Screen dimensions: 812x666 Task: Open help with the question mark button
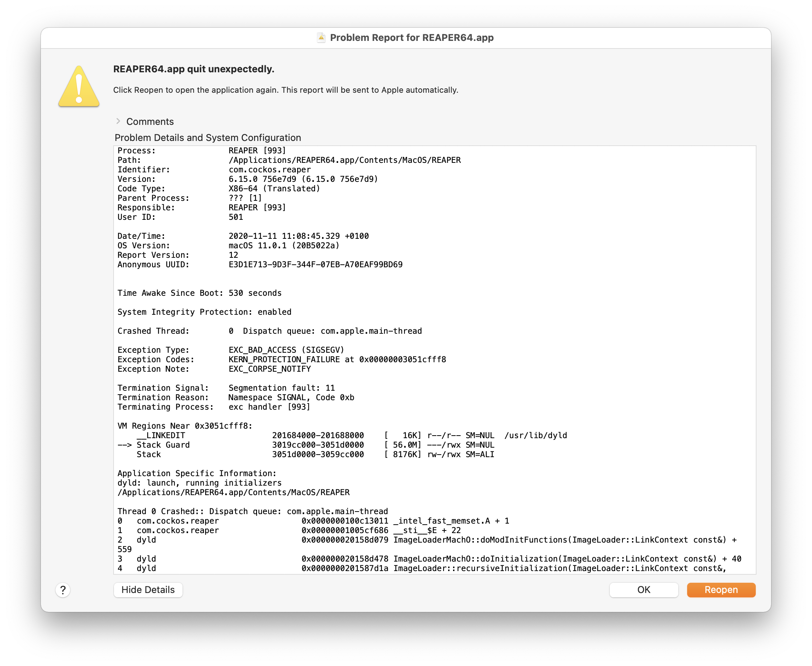[x=63, y=590]
